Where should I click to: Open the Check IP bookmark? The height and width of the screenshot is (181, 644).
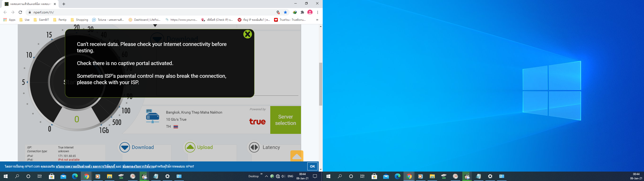(217, 20)
